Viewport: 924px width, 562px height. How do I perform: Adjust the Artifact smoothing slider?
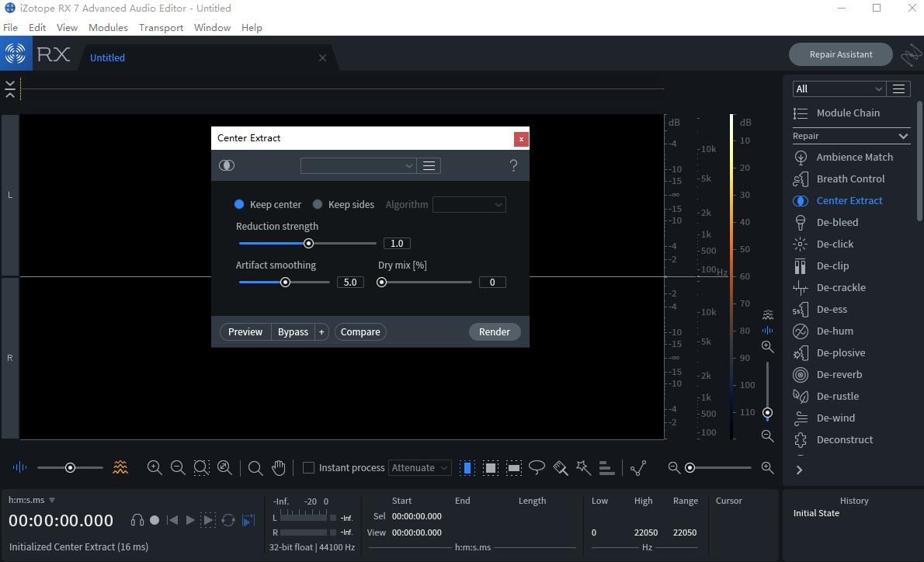tap(285, 283)
